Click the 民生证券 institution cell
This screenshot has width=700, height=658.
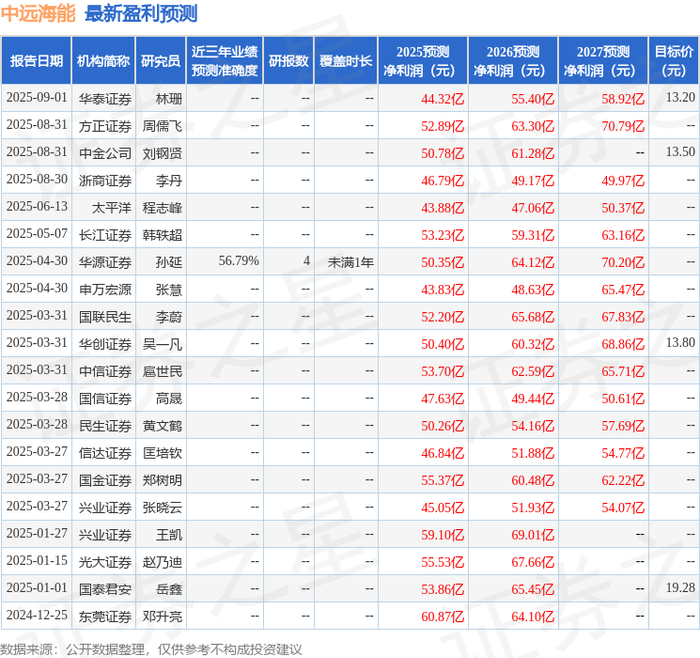click(x=105, y=425)
